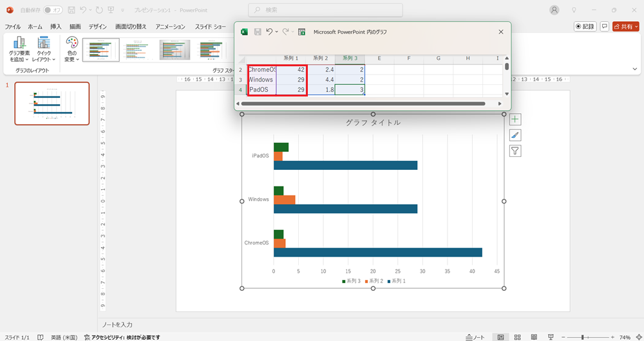Switch to slide sorter view icon
Image resolution: width=644 pixels, height=341 pixels.
pos(518,337)
